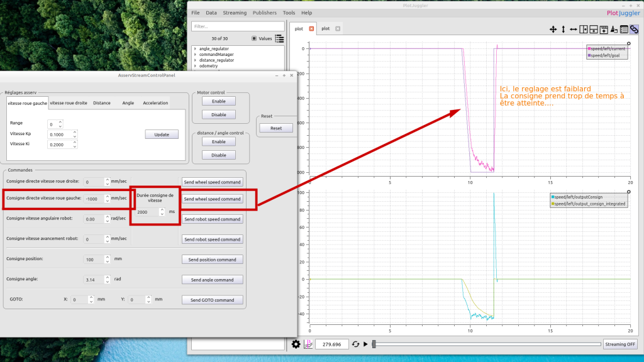Viewport: 644px width, 362px height.
Task: Open the settings gear icon in PlotJuggler
Action: pyautogui.click(x=296, y=344)
